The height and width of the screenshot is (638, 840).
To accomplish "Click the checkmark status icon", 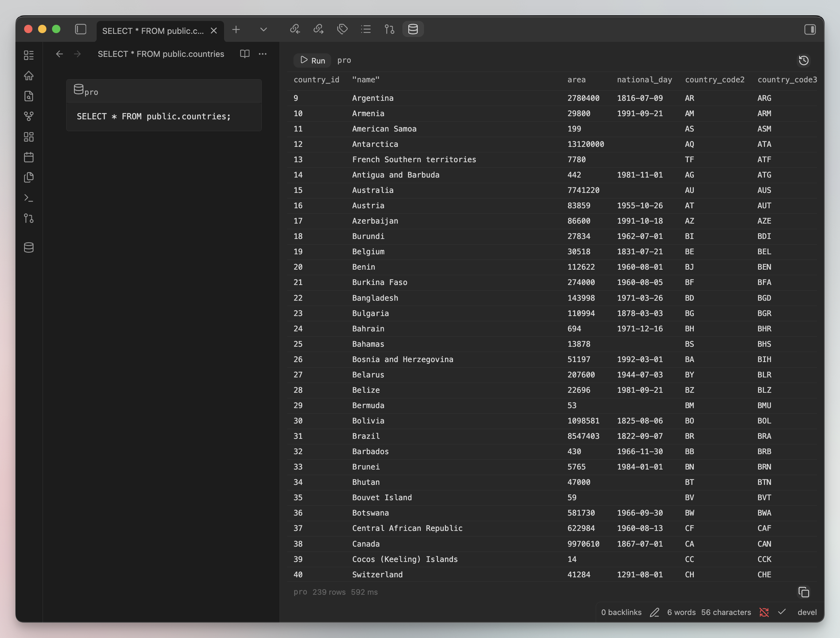I will coord(781,612).
